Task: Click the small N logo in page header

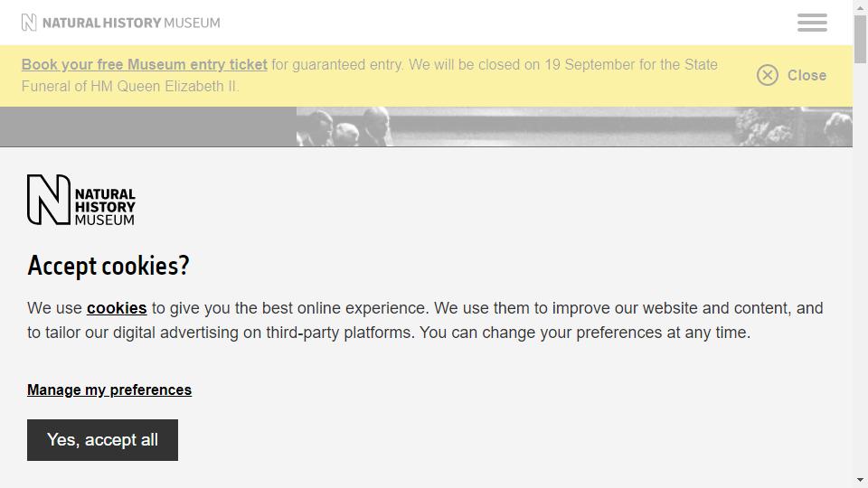Action: point(29,23)
